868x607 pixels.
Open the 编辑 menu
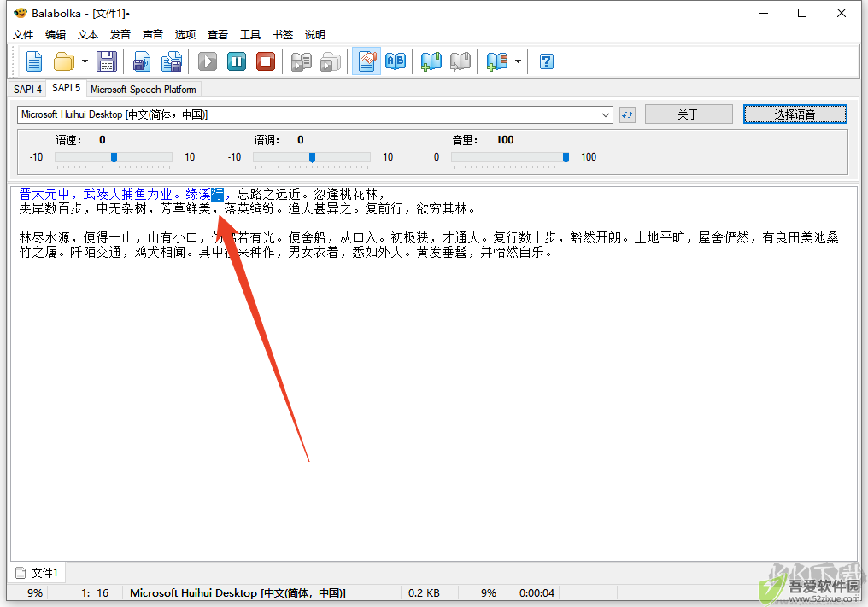(56, 34)
